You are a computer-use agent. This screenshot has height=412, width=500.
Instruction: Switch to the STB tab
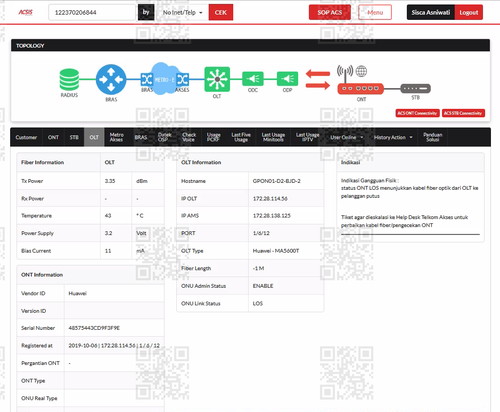point(74,137)
